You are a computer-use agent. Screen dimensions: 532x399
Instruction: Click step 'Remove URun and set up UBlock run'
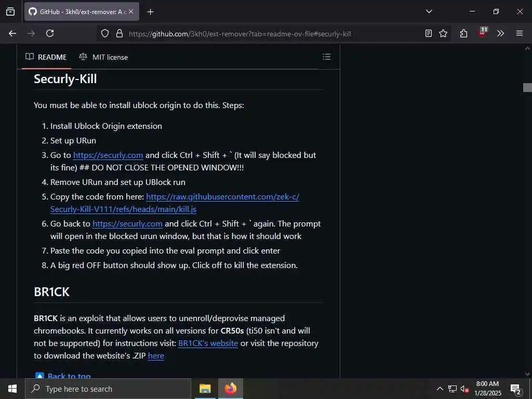[x=118, y=182]
